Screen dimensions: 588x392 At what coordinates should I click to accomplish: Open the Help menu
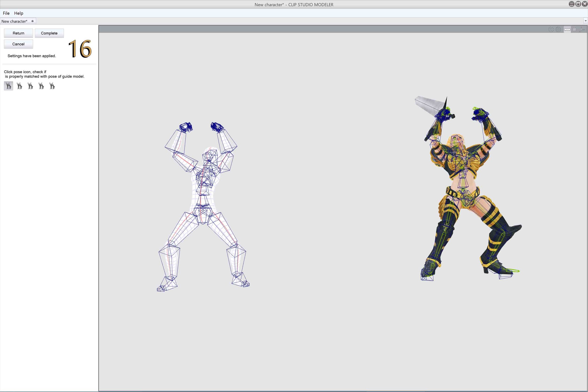(19, 13)
